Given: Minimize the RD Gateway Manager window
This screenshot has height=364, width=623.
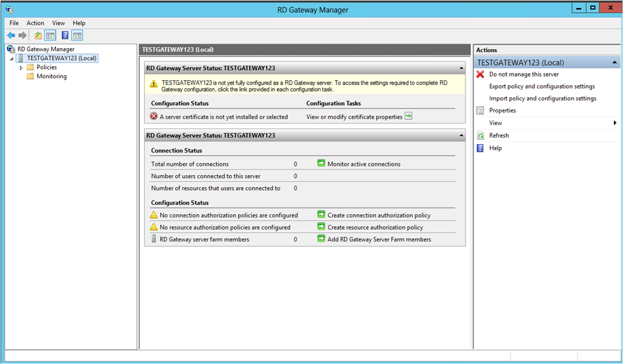Looking at the screenshot, I should click(x=579, y=8).
